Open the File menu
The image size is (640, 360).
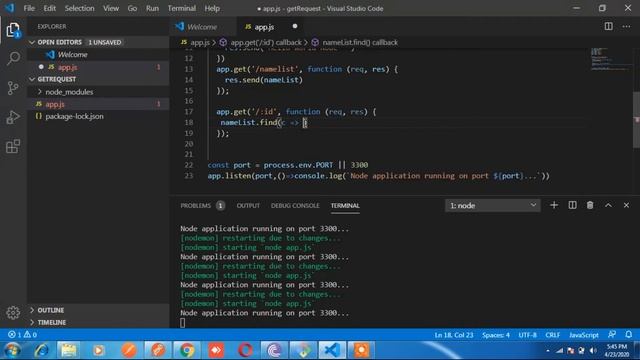(x=29, y=8)
